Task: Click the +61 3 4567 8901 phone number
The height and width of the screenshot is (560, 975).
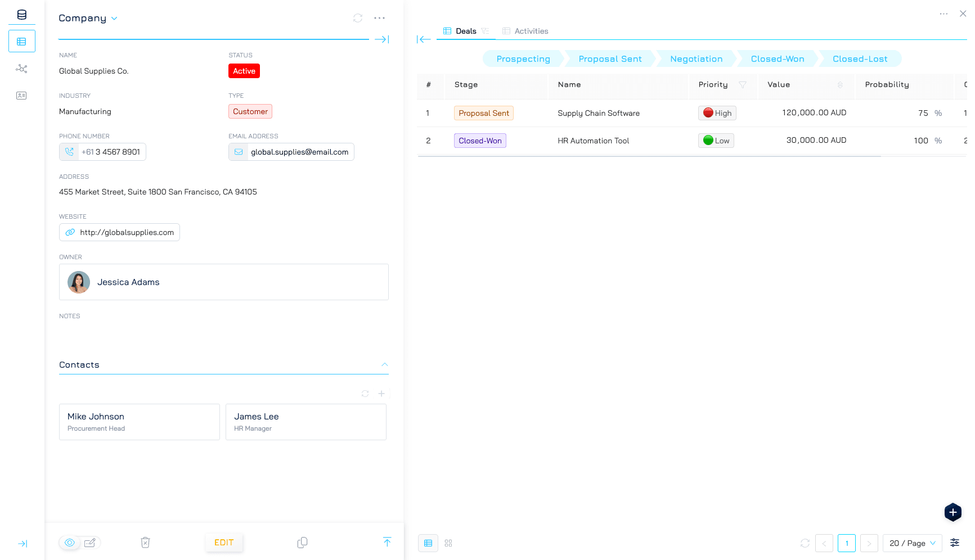Action: coord(111,152)
